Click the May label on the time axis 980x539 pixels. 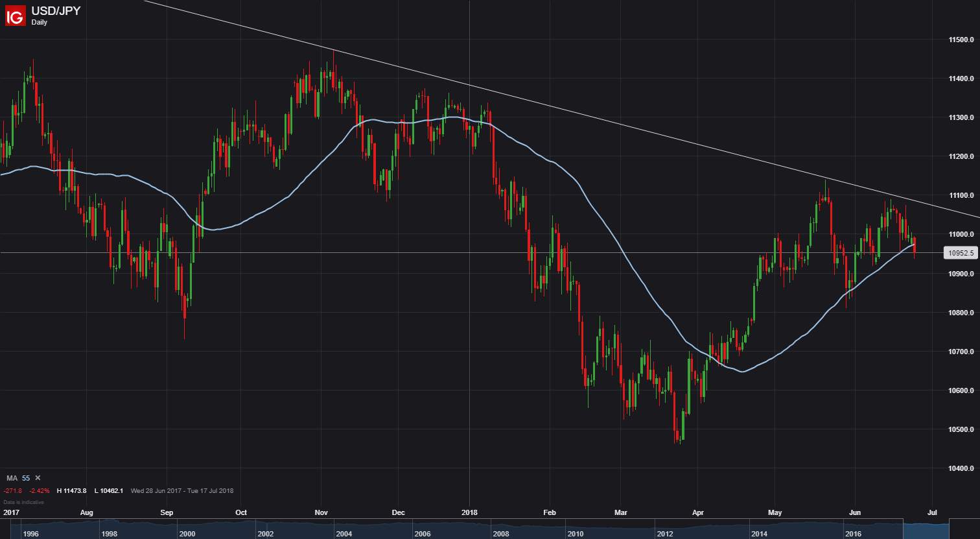tap(775, 512)
